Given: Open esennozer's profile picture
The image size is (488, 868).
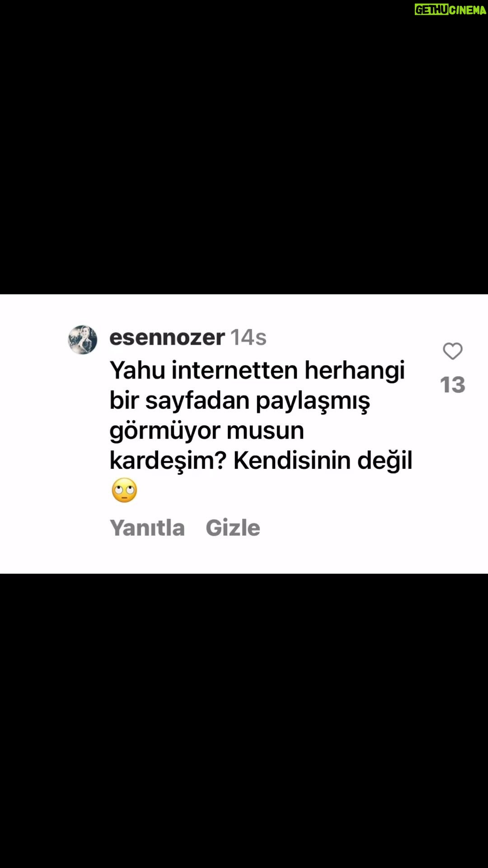Looking at the screenshot, I should tap(83, 340).
